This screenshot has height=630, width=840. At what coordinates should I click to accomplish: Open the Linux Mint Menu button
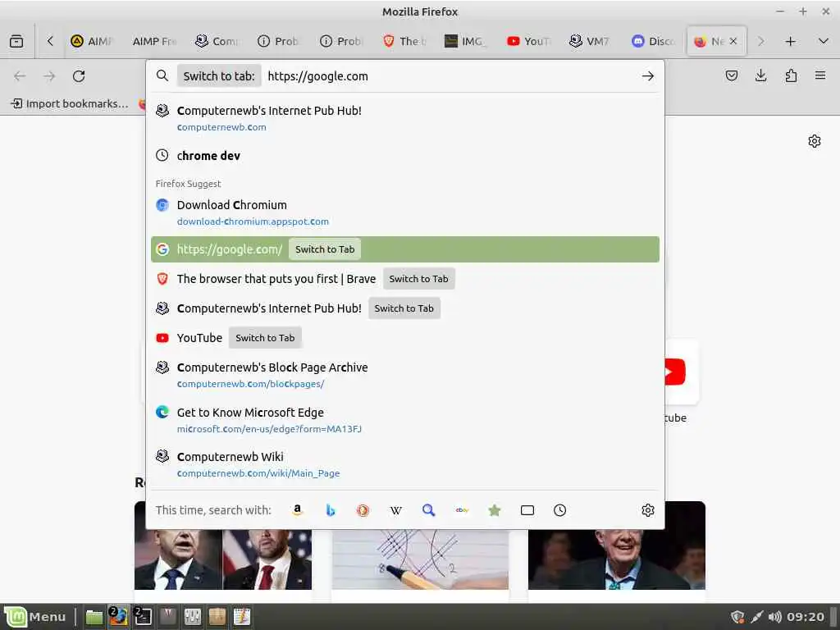pyautogui.click(x=35, y=617)
